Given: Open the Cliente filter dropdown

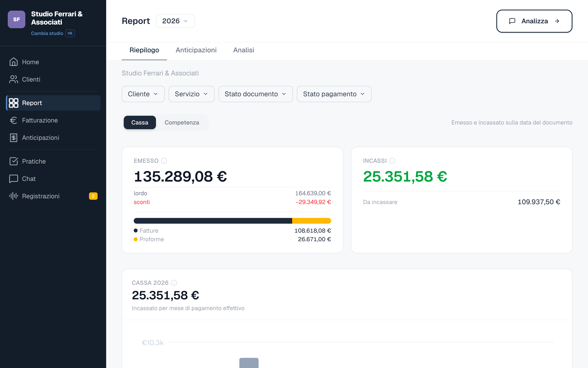Looking at the screenshot, I should (143, 94).
